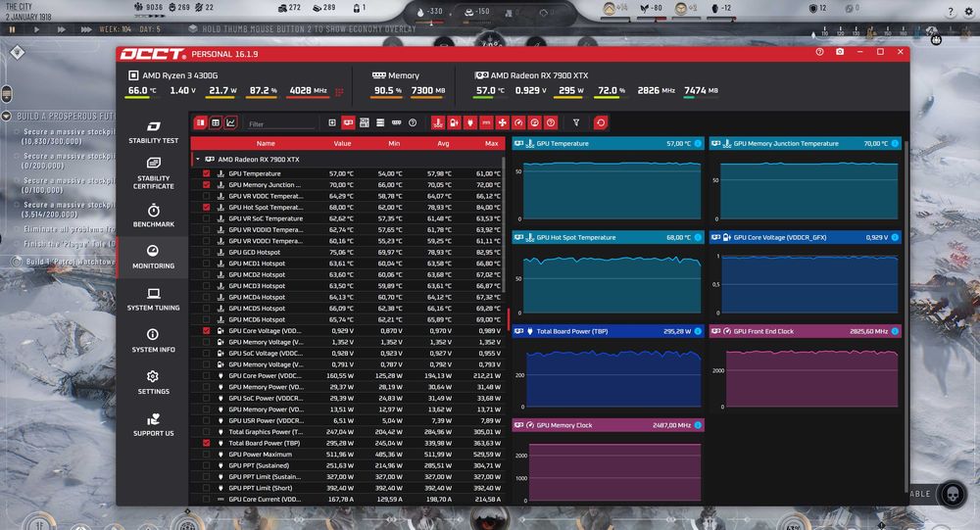Toggle the motherboard sensors filter icon
The image size is (980, 530).
point(365,122)
